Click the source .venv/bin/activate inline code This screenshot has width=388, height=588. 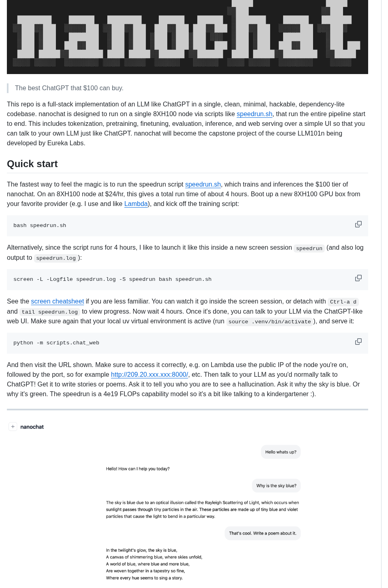(270, 321)
